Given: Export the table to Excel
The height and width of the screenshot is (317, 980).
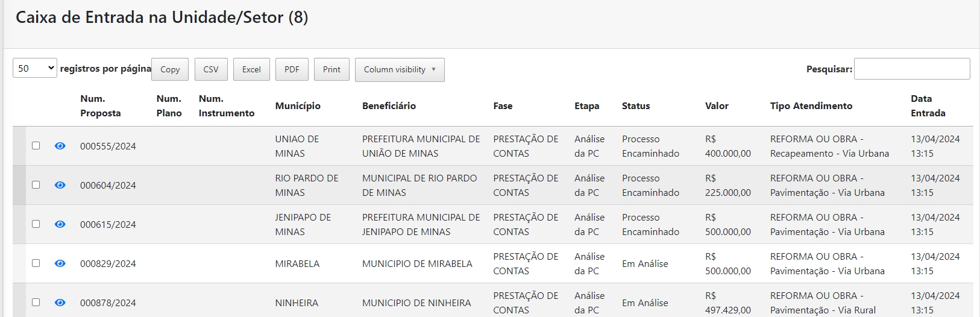Looking at the screenshot, I should [x=251, y=69].
